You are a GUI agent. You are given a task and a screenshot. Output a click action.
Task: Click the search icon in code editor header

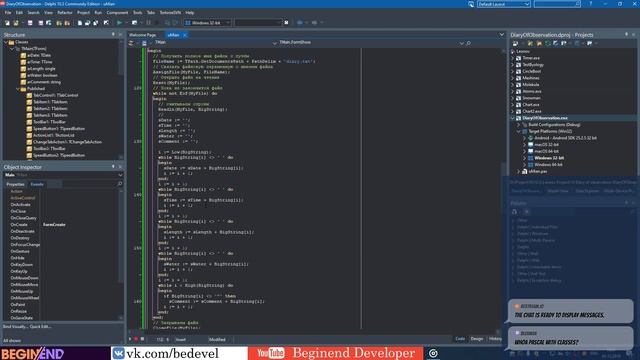coord(469,42)
